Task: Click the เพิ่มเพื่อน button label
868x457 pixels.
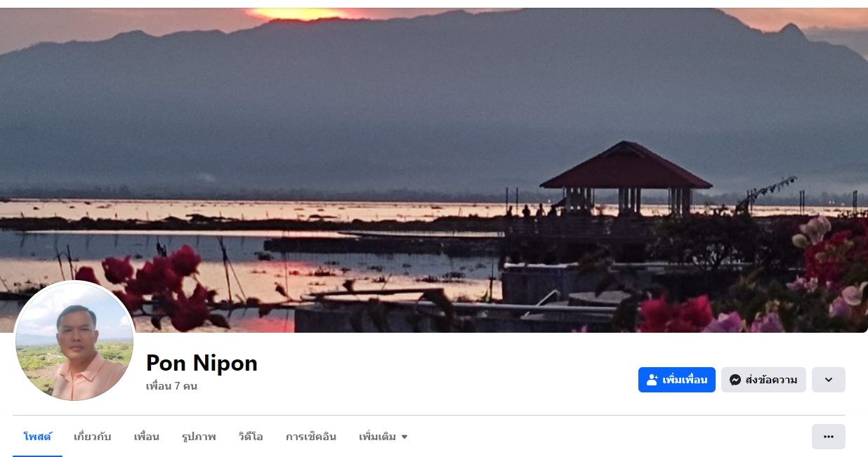Action: pyautogui.click(x=685, y=380)
